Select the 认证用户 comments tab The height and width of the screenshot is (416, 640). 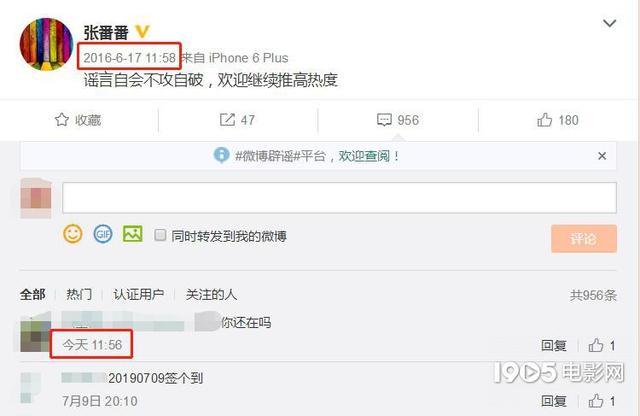pos(138,294)
